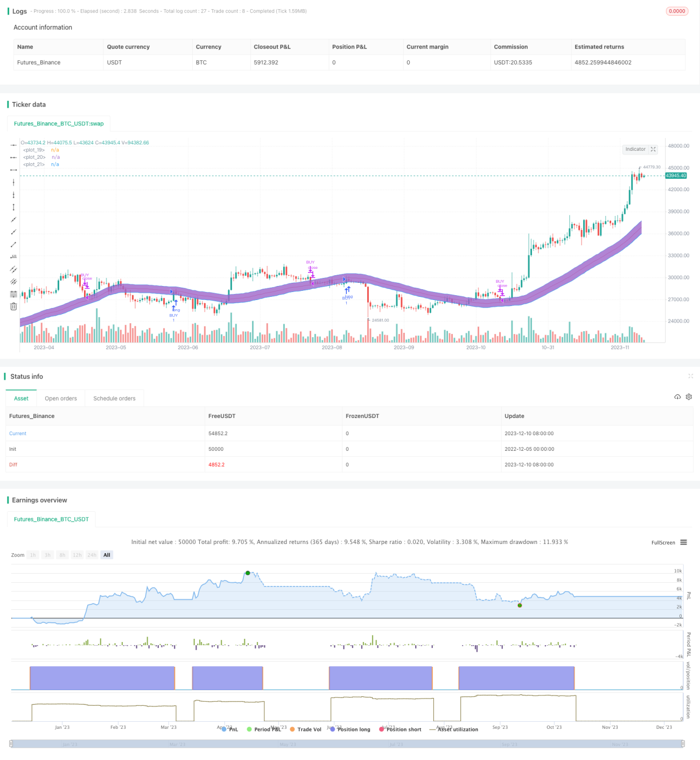Select the price line tool with 123 label
The image size is (700, 760).
(x=13, y=257)
